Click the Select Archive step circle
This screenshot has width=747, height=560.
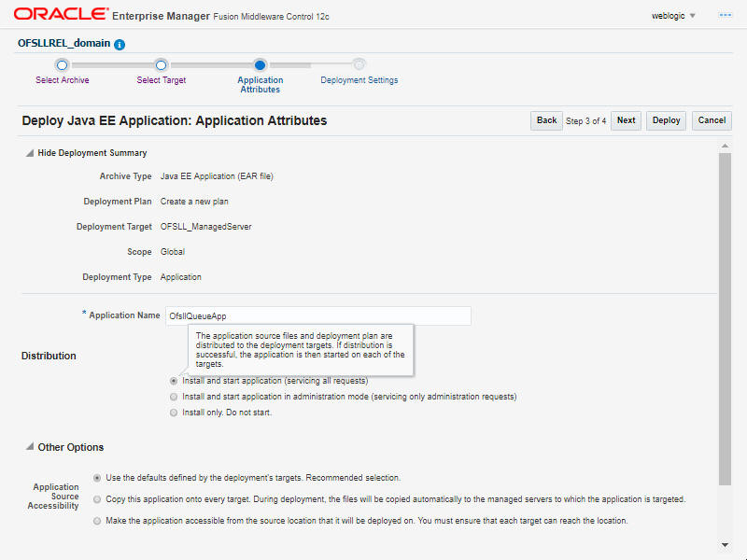click(x=62, y=64)
